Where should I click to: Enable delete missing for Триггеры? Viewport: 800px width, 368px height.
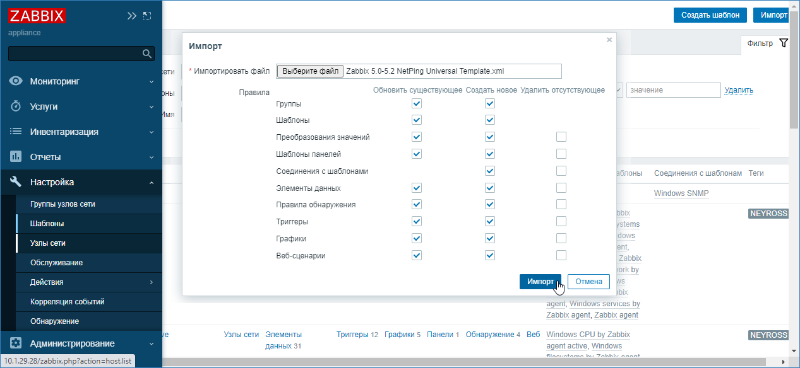point(561,222)
